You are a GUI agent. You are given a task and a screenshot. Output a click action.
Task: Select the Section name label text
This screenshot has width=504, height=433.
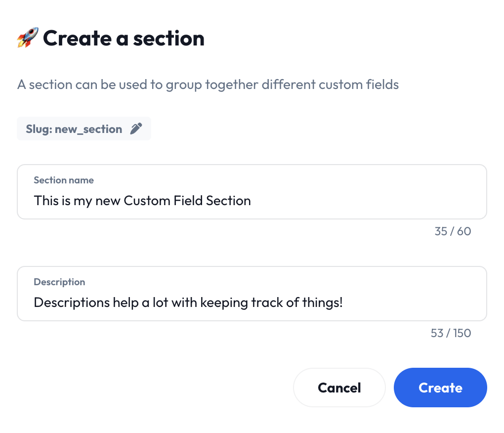tap(63, 180)
